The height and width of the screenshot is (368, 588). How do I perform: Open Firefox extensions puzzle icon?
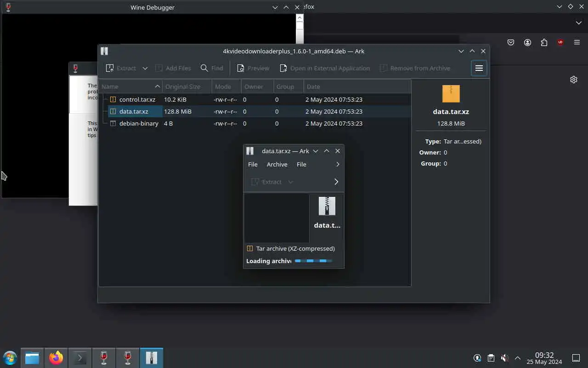544,42
